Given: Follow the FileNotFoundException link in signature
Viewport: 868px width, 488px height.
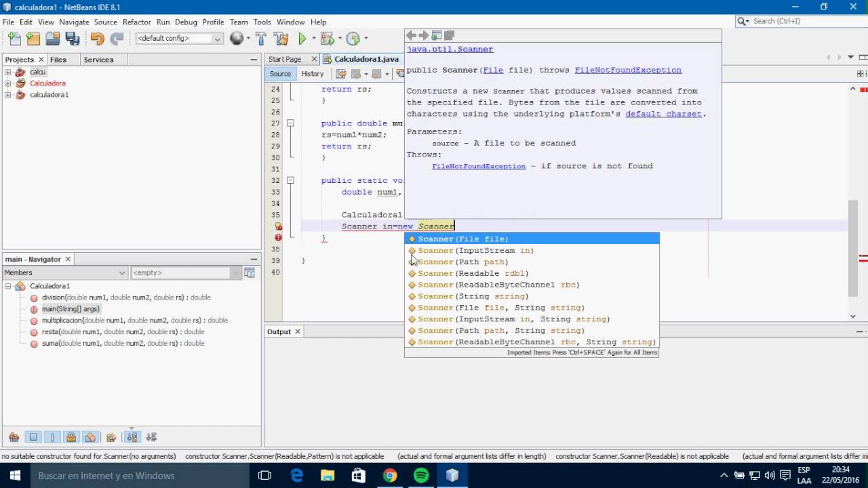Looking at the screenshot, I should [x=628, y=70].
